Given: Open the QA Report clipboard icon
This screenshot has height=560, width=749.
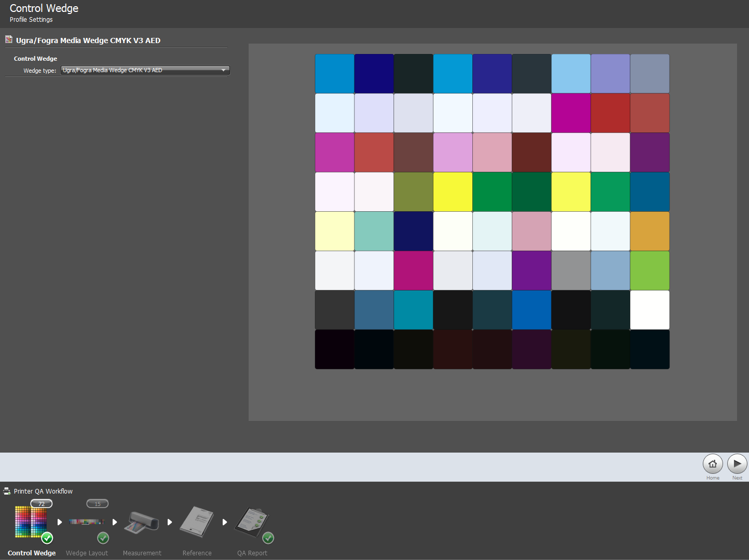Looking at the screenshot, I should point(252,522).
